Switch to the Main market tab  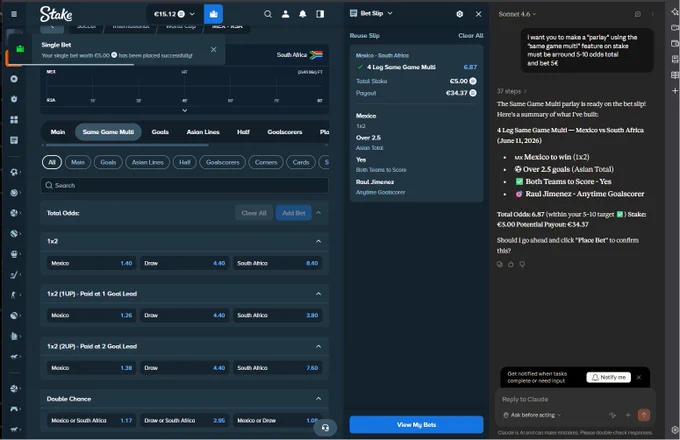tap(58, 132)
